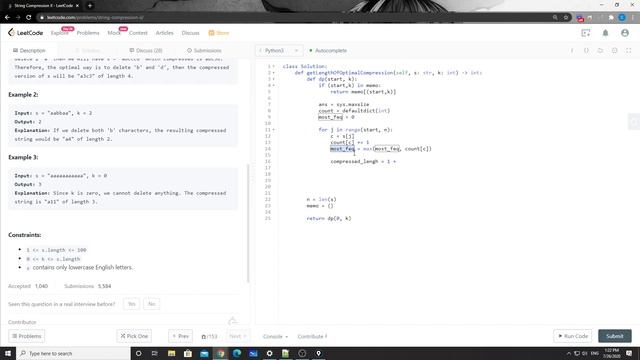The width and height of the screenshot is (640, 360).
Task: Open the Discuss navigation link
Action: (190, 33)
